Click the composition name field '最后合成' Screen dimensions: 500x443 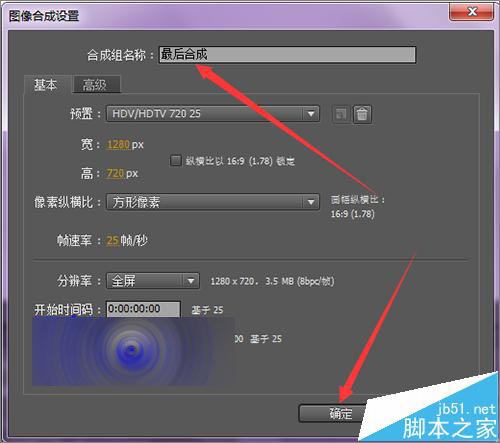[287, 54]
